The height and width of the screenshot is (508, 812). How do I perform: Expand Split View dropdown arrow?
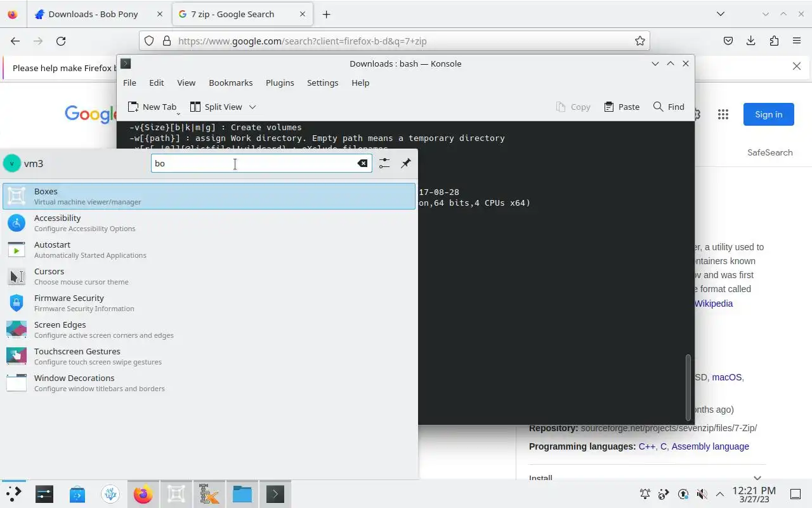pyautogui.click(x=252, y=107)
